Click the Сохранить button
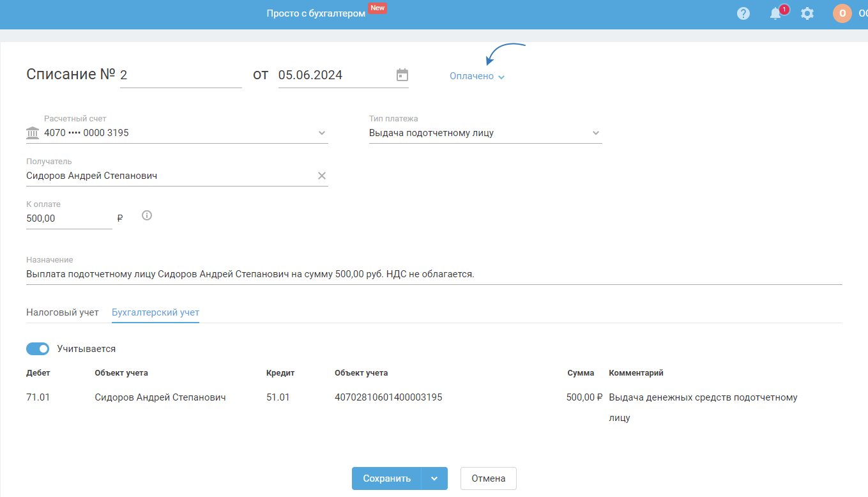 pos(386,478)
